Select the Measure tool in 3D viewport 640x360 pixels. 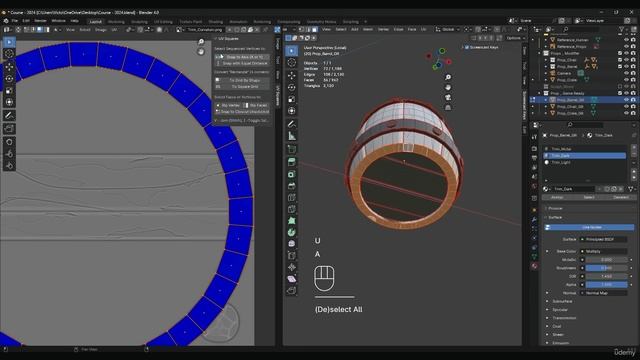point(291,136)
